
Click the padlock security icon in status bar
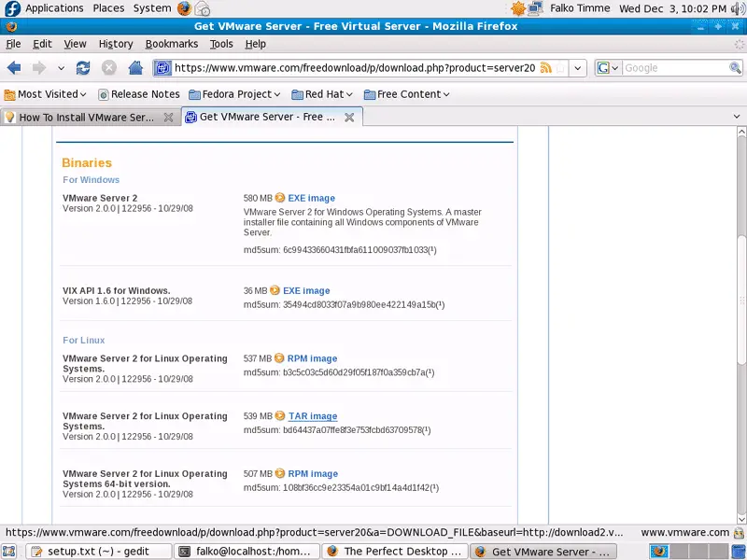pos(739,532)
